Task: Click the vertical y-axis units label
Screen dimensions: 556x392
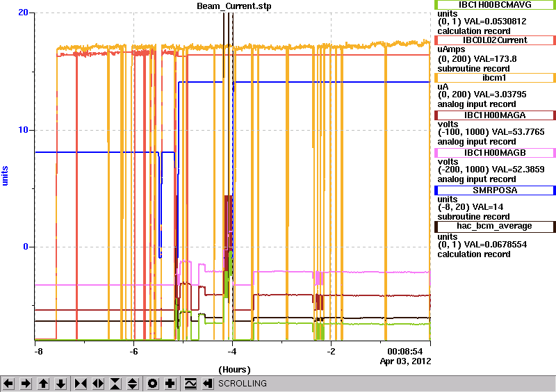Action: coord(5,176)
